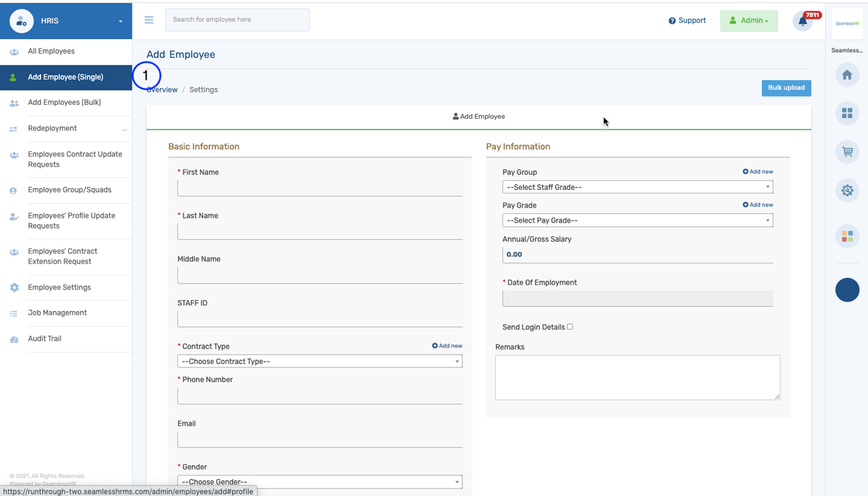
Task: Click the Support question mark icon
Action: click(672, 21)
